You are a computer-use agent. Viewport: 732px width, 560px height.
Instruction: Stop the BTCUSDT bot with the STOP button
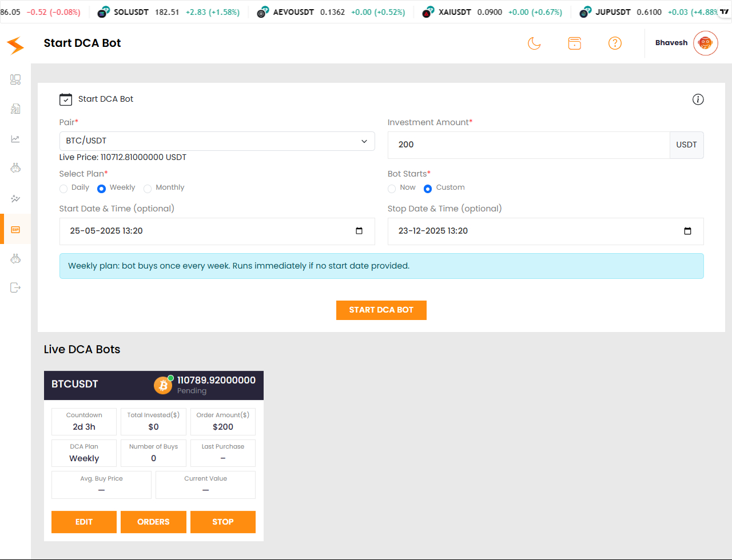point(222,522)
